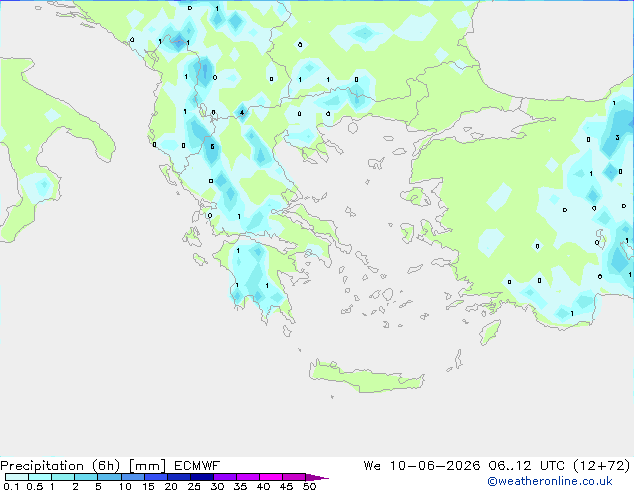Select the "06..12 UTC" time range text
The height and width of the screenshot is (490, 634).
tap(527, 466)
